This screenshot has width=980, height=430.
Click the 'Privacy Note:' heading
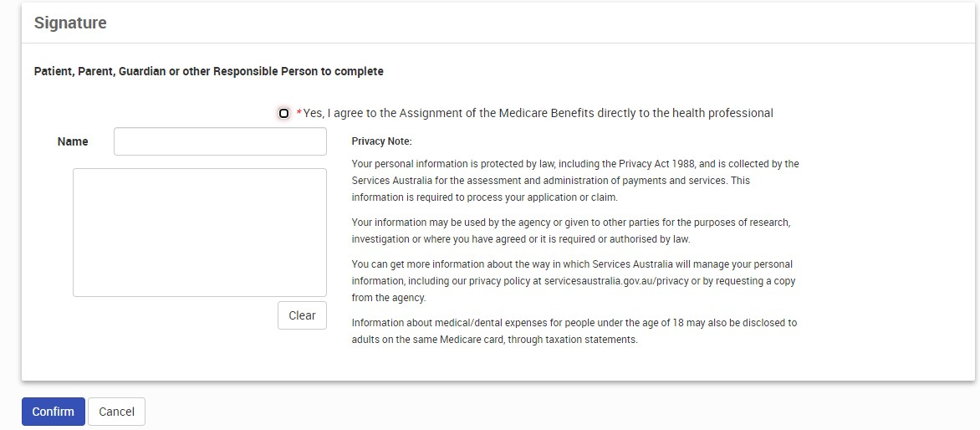[x=382, y=141]
